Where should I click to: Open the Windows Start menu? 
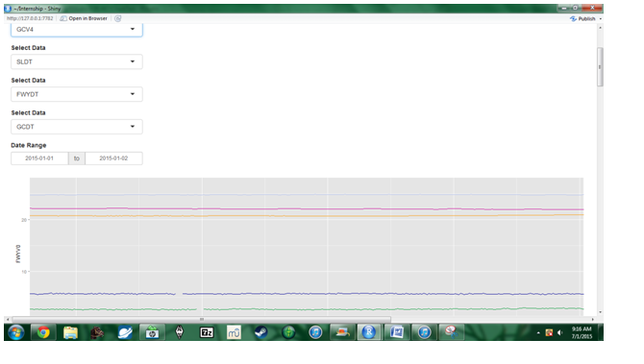[x=16, y=332]
